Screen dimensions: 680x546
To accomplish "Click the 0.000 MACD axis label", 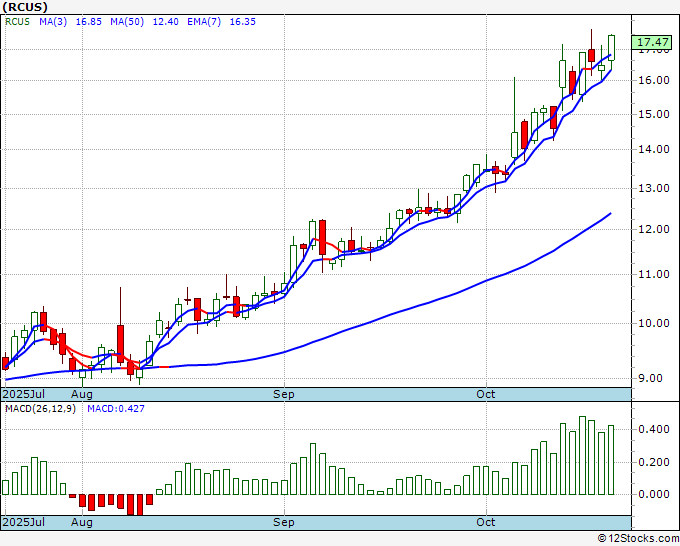I will (654, 494).
